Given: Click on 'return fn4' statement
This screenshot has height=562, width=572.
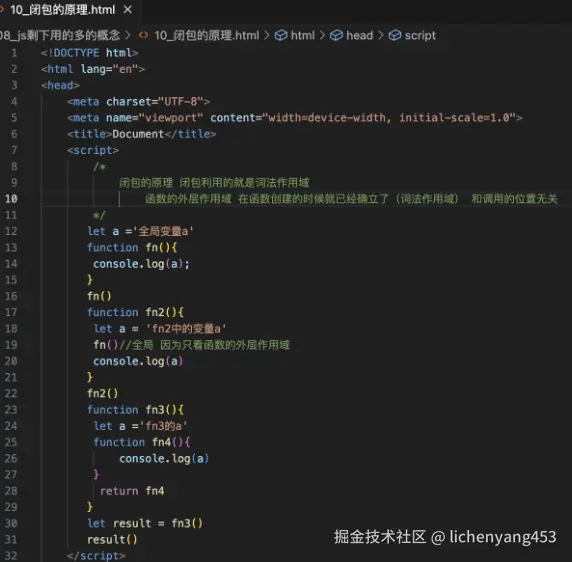Looking at the screenshot, I should pyautogui.click(x=132, y=491).
